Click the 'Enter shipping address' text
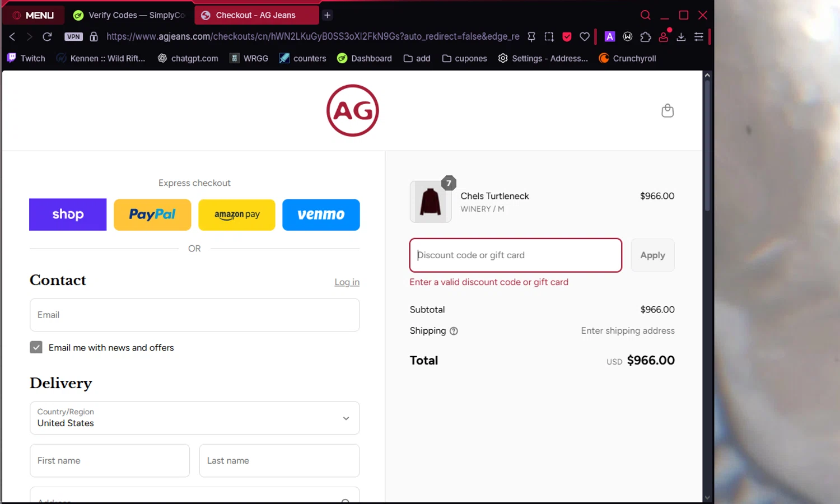This screenshot has width=840, height=504. tap(628, 331)
